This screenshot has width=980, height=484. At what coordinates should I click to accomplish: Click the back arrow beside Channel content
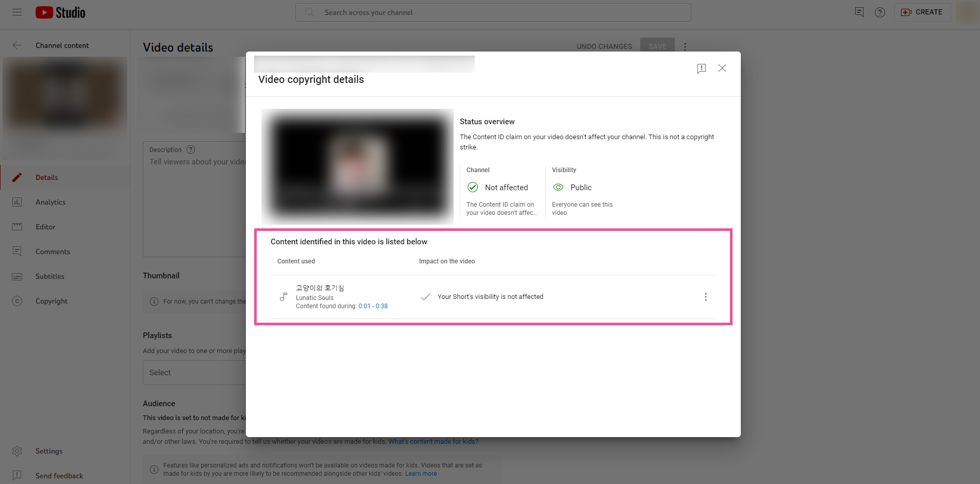[17, 45]
